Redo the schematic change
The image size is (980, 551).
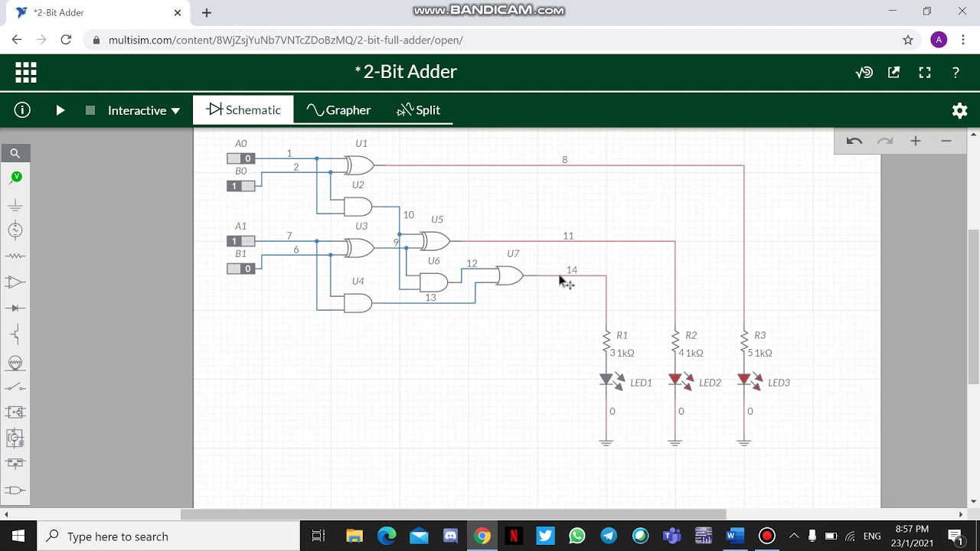(x=885, y=141)
